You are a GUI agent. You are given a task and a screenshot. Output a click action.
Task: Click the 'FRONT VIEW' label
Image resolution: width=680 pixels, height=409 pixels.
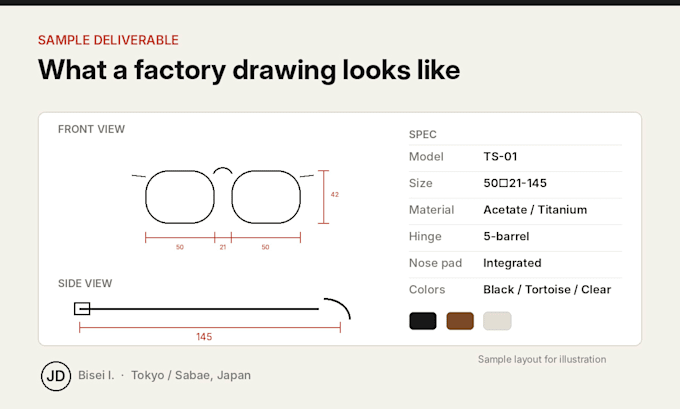[x=92, y=129]
